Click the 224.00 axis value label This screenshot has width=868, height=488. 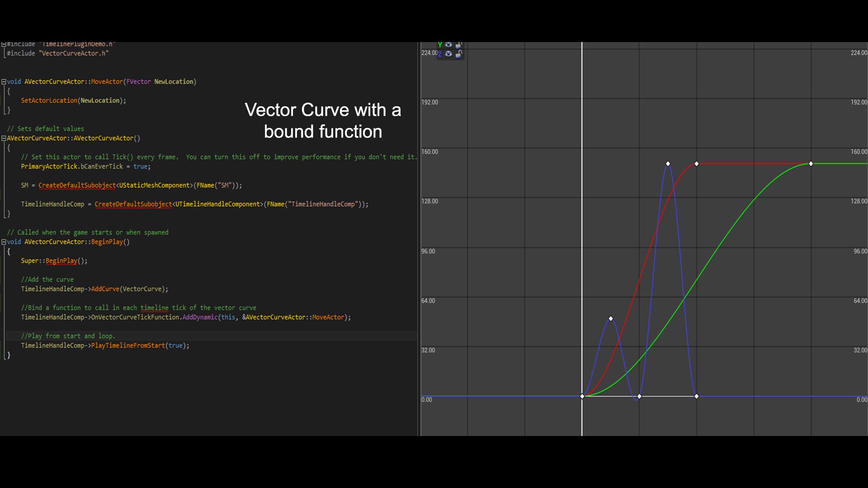[x=429, y=53]
